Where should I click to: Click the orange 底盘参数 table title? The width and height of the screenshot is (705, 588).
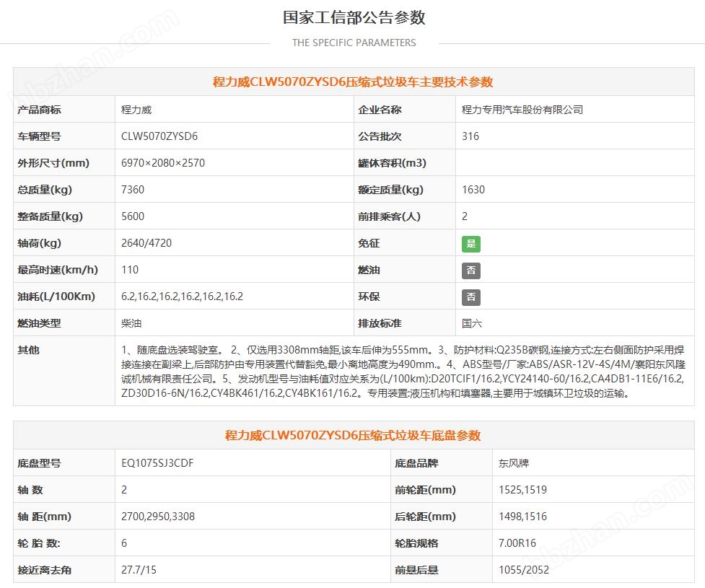pyautogui.click(x=353, y=436)
